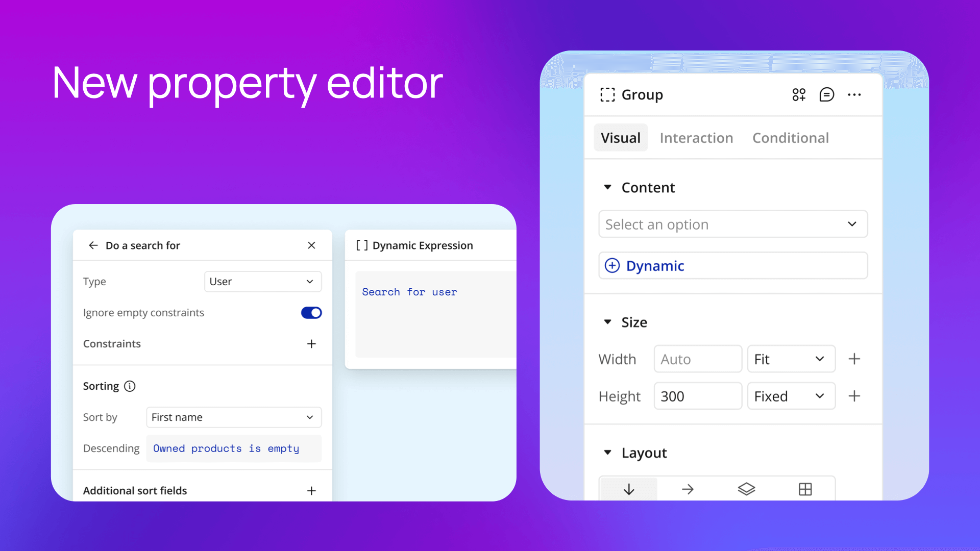
Task: Select horizontal layout direction
Action: (687, 488)
